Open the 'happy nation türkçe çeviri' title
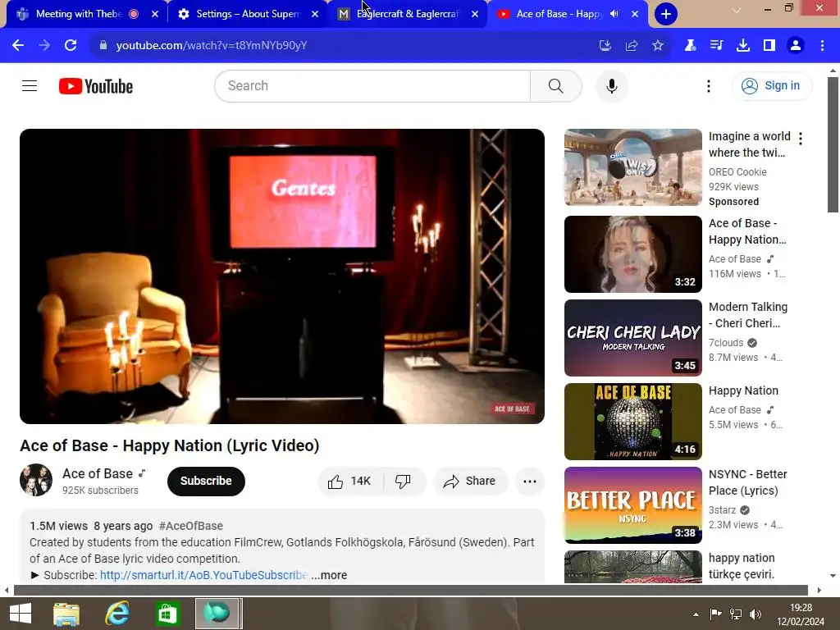This screenshot has width=840, height=630. pos(742,566)
